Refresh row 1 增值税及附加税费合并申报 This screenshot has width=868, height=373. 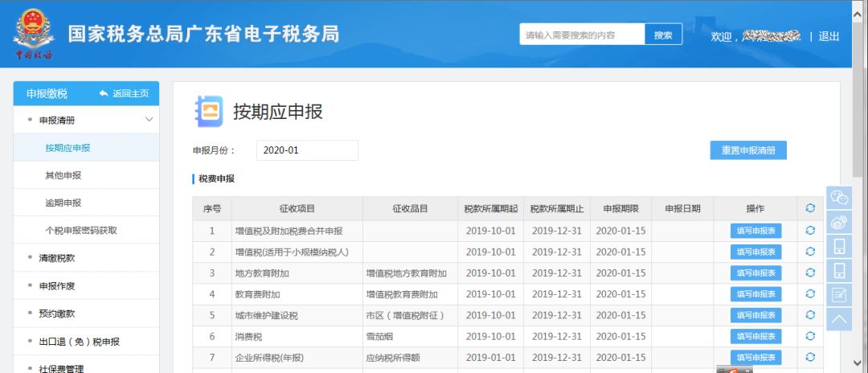[810, 231]
